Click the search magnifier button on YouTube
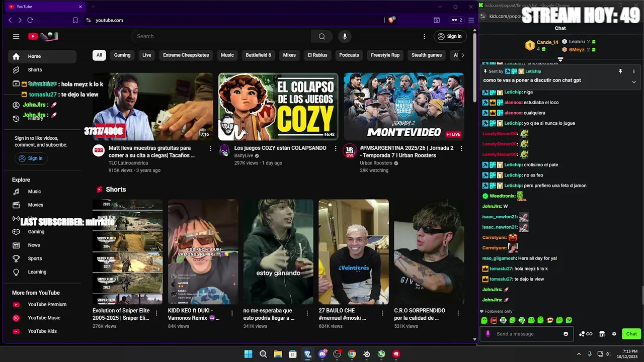Viewport: 644px width, 362px height. point(322,36)
